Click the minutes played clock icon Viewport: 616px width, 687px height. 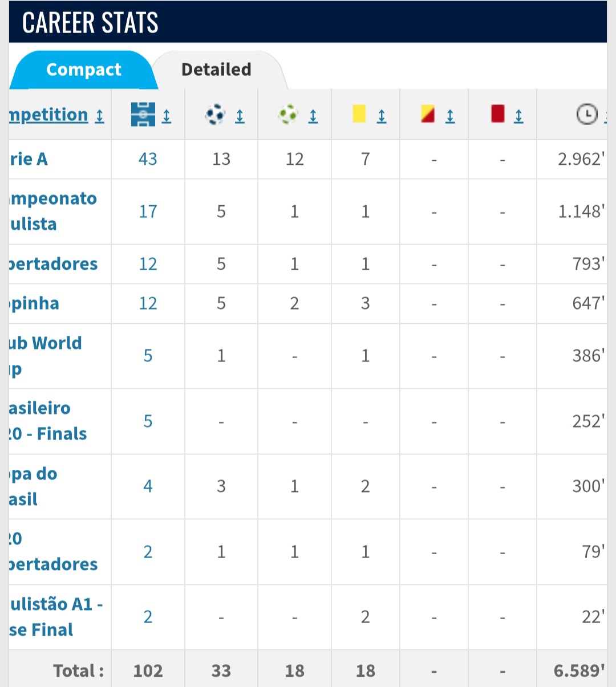(x=587, y=115)
